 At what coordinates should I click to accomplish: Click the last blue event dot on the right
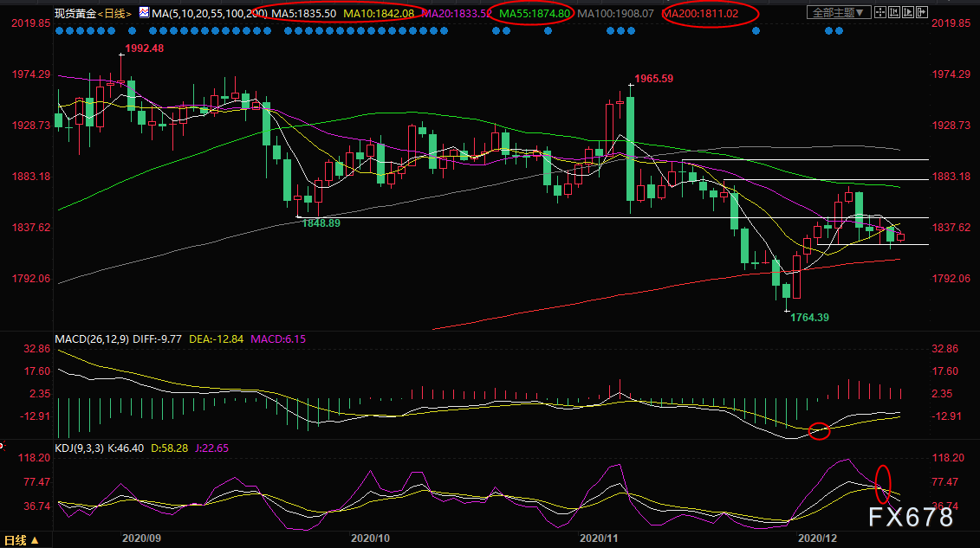point(839,30)
